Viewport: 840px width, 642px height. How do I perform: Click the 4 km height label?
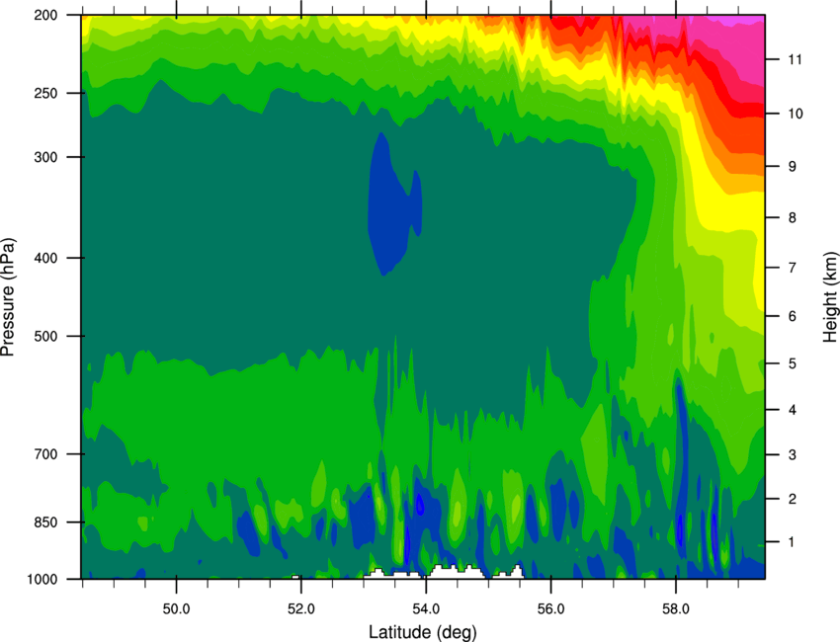tap(793, 410)
